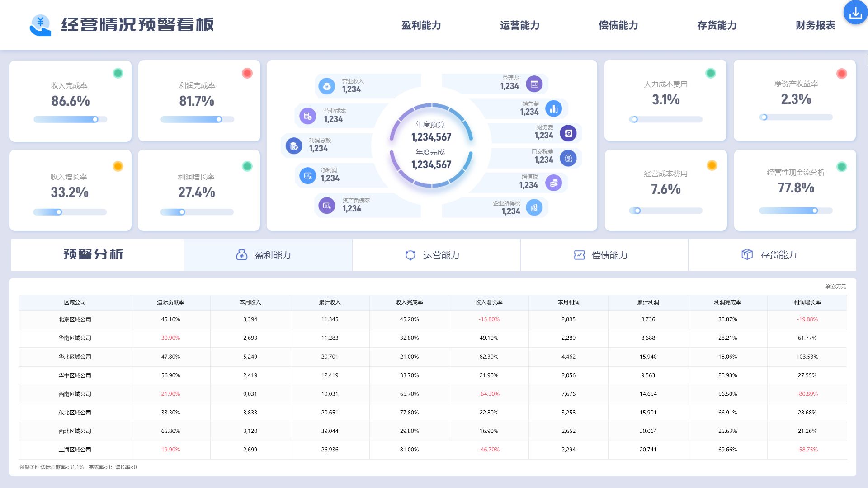Click the 经营性现金流分析 slider handle
The height and width of the screenshot is (488, 868).
coord(815,211)
